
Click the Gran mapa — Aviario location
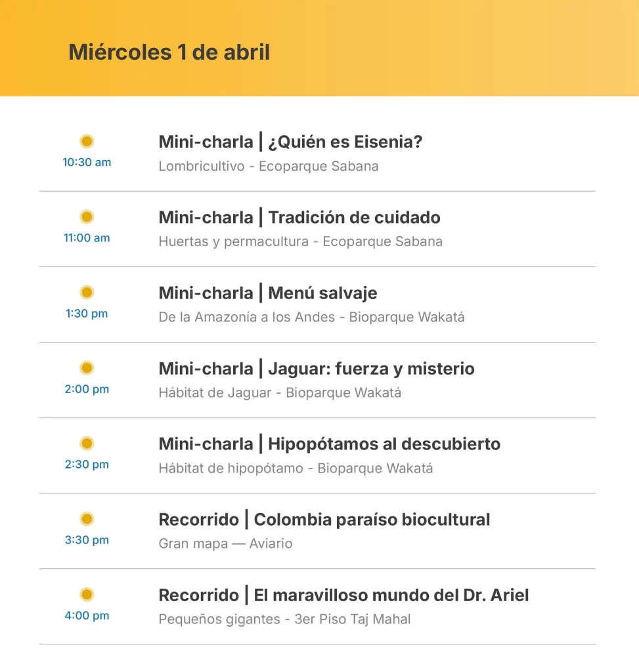coord(225,543)
